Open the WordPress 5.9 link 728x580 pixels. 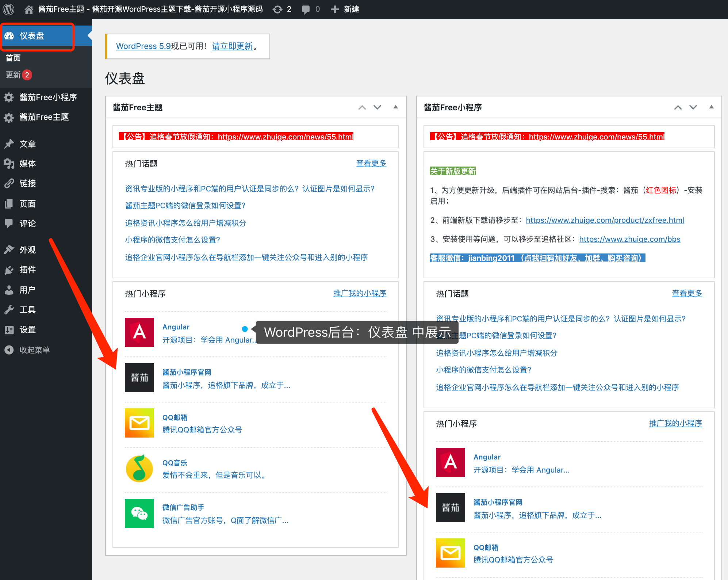(143, 46)
